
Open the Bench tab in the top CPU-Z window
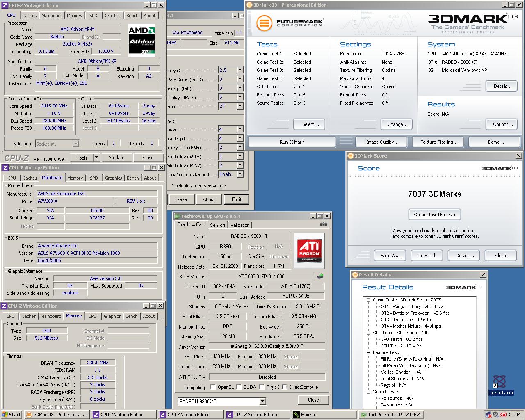[x=132, y=16]
